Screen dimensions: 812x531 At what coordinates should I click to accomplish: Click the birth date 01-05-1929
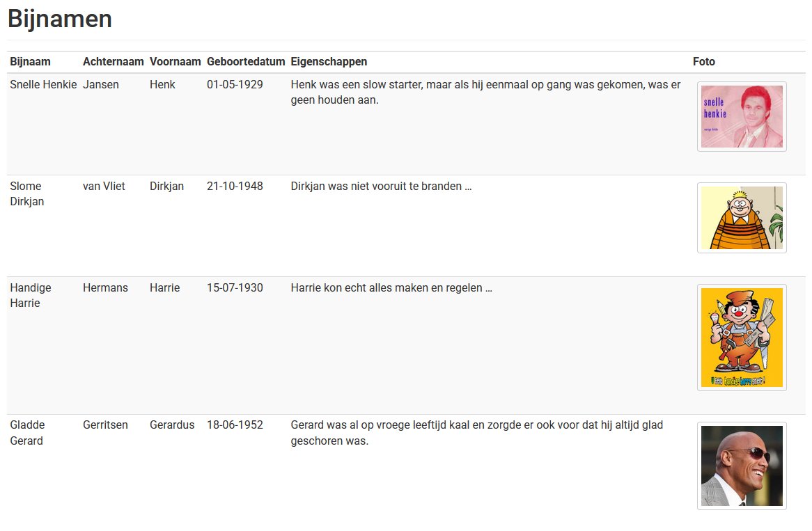click(235, 85)
